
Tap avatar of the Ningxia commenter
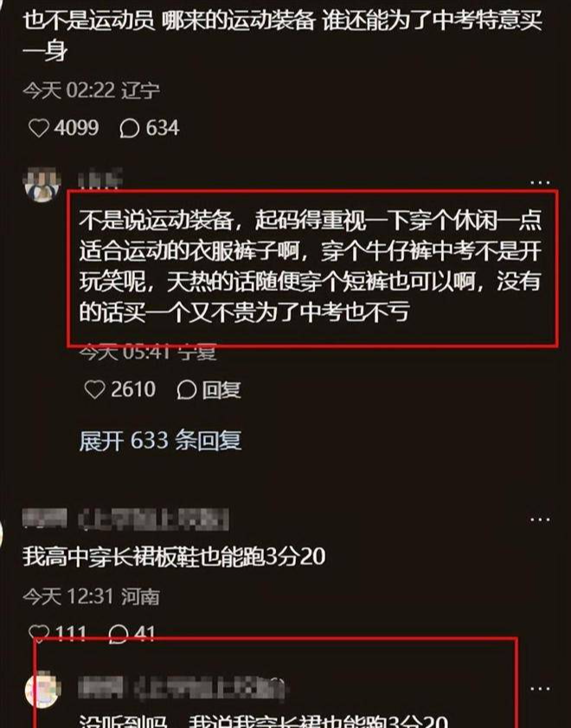pos(42,184)
